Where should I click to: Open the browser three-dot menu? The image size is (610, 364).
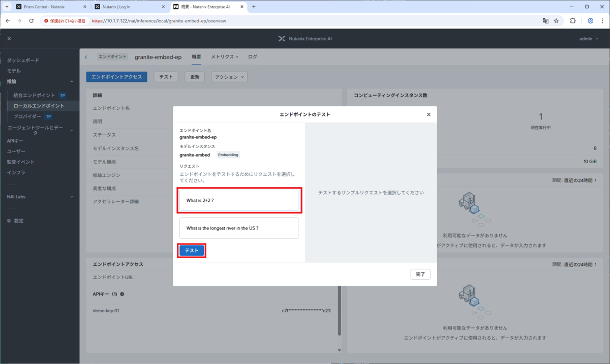click(x=602, y=21)
